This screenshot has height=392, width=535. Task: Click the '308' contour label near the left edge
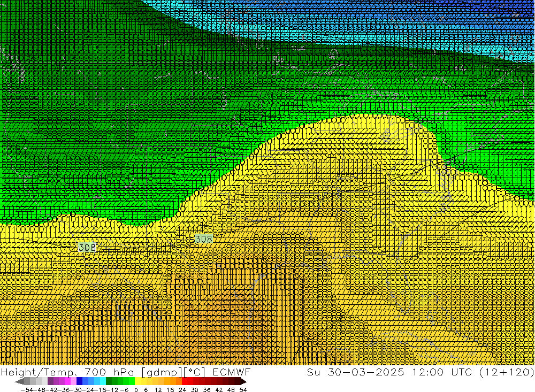point(87,247)
